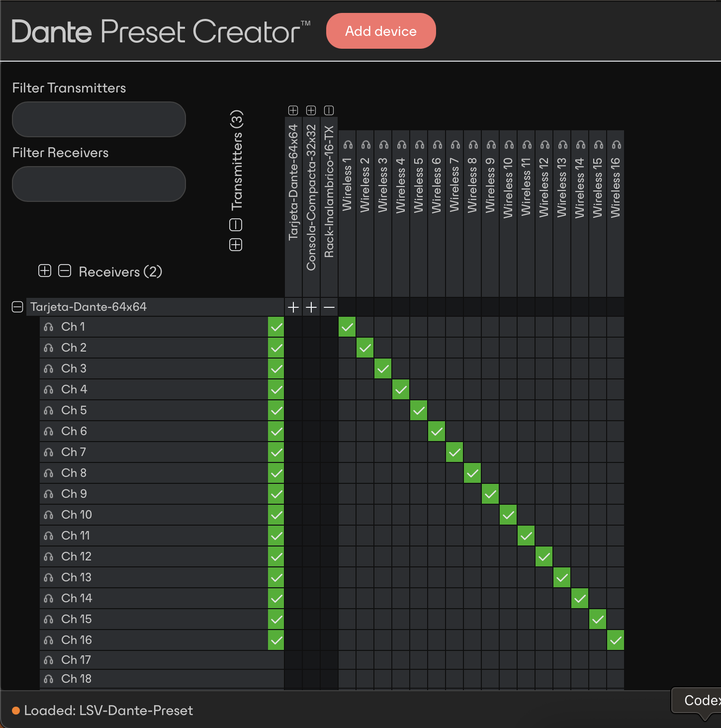This screenshot has height=728, width=721.
Task: Click headphone icon beside Ch 8
Action: [x=48, y=473]
